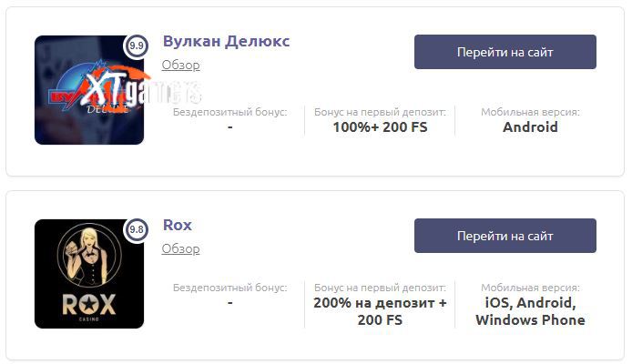Click Бездепозитный бонус label in Rox card
Screen dimensions: 632x364
pos(230,288)
